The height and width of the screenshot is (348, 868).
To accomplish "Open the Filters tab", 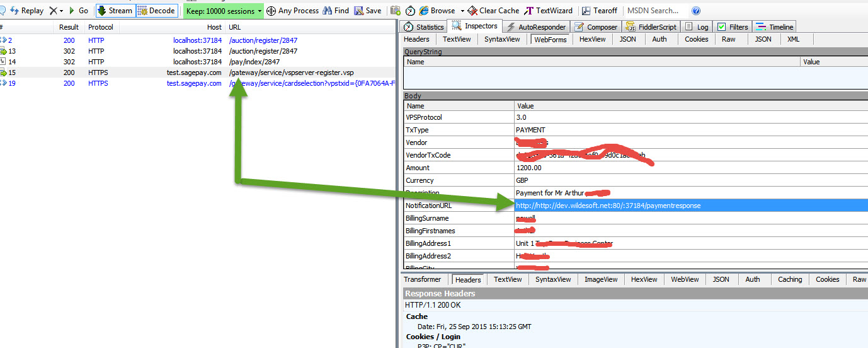I will pos(733,26).
